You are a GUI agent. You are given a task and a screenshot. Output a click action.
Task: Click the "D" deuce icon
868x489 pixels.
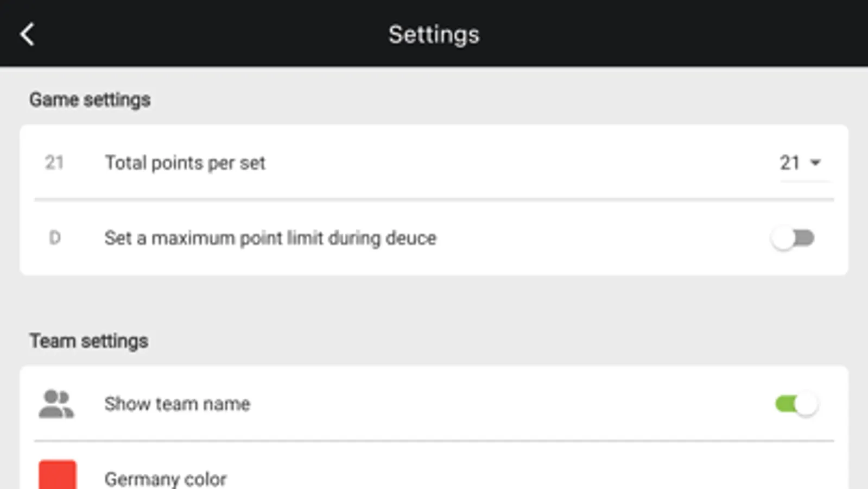click(x=54, y=237)
